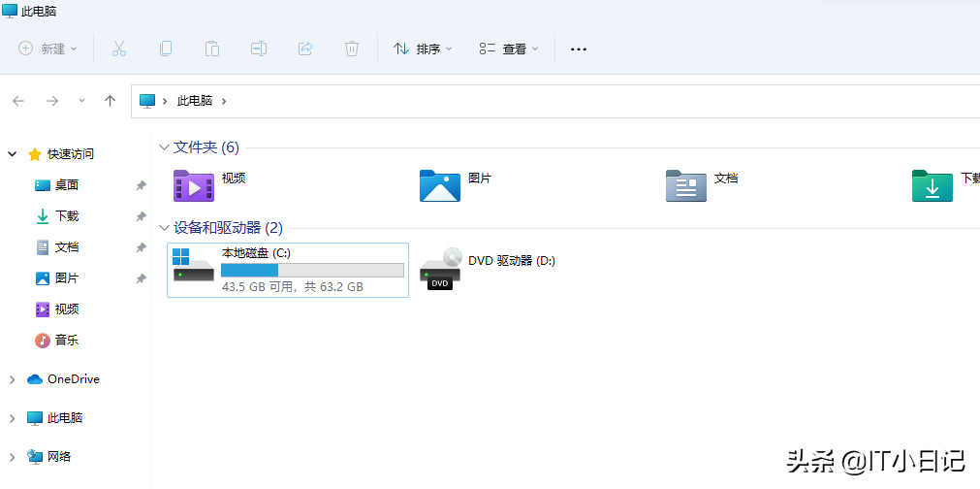This screenshot has width=980, height=489.
Task: Click the 文件夹 (6) group header text
Action: [x=206, y=147]
